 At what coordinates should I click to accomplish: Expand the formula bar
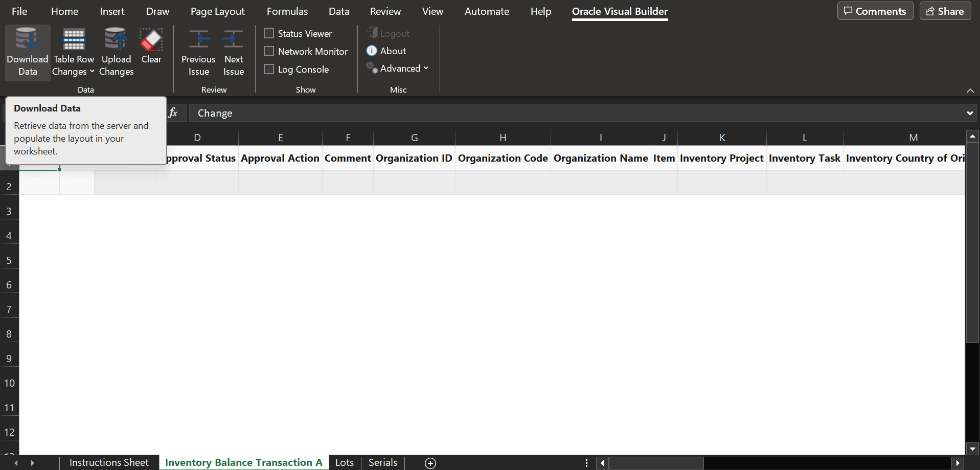pyautogui.click(x=970, y=113)
